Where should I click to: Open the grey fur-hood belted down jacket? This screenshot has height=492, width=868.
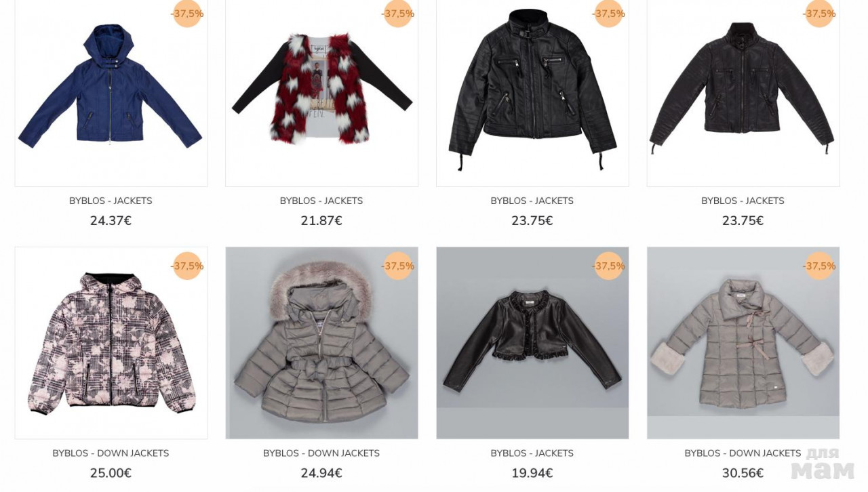[x=321, y=343]
